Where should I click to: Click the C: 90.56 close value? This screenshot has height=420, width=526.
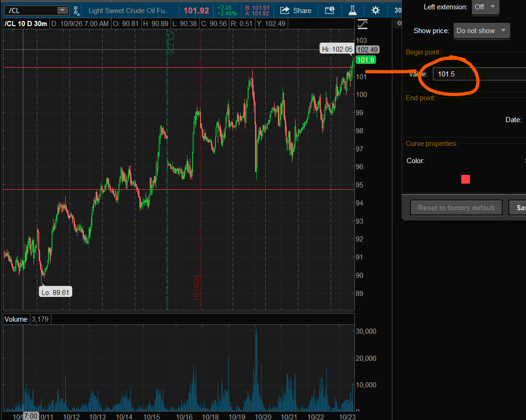214,24
